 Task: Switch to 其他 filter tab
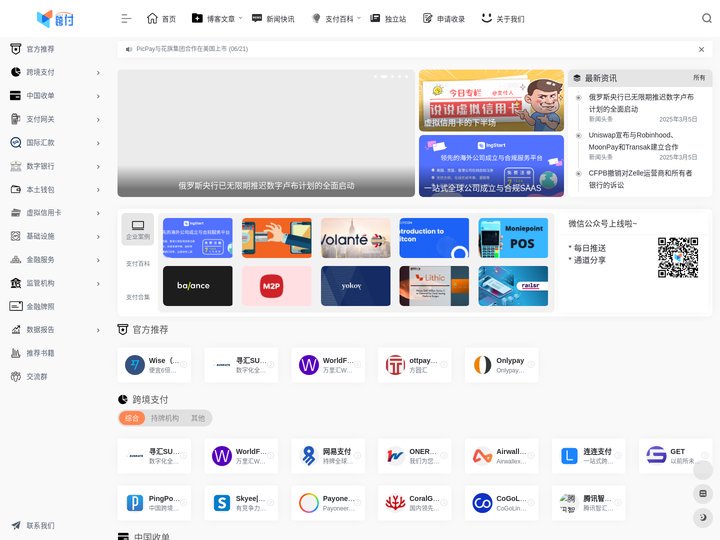tap(198, 418)
